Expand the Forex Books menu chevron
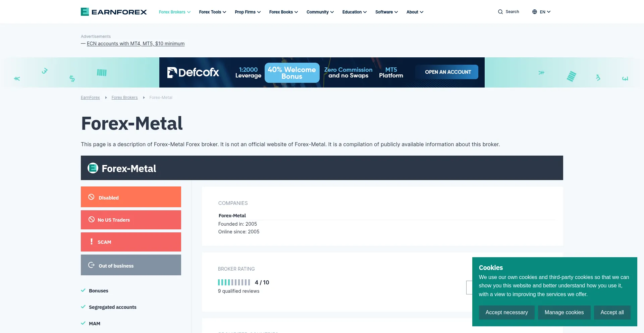 point(296,12)
